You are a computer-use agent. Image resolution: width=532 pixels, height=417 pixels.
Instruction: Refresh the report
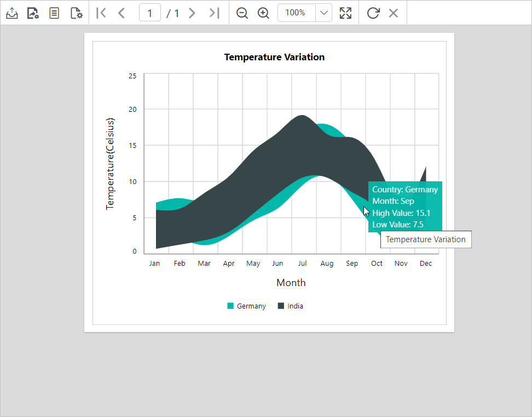coord(373,13)
